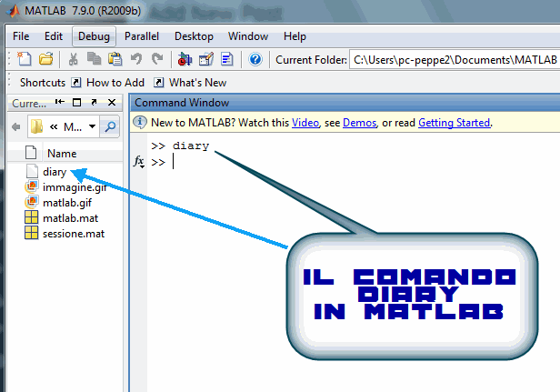Open the Window menu

tap(248, 36)
